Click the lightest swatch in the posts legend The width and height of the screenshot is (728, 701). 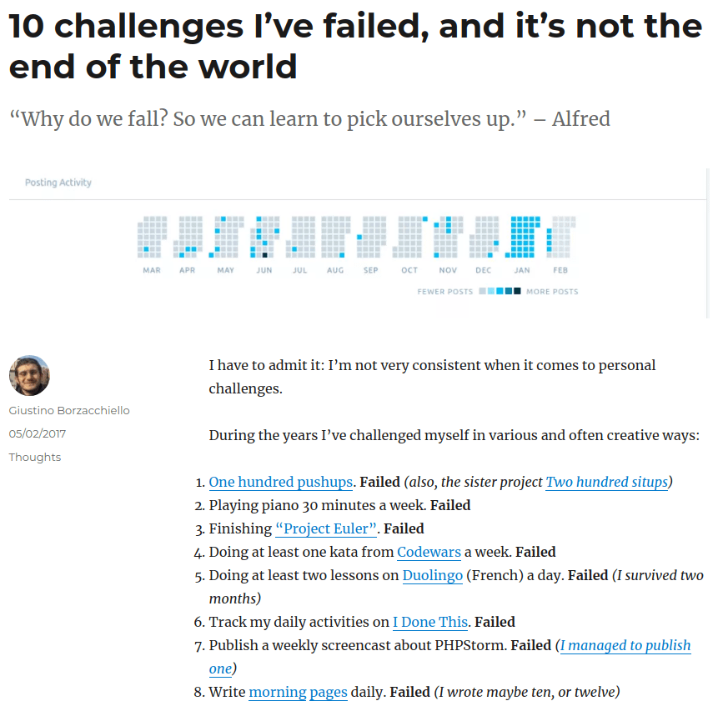(x=483, y=291)
